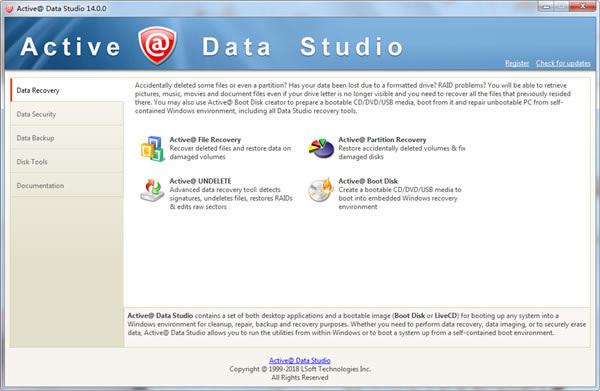Launch Active@ Partition Recovery pie-chart icon

point(321,148)
